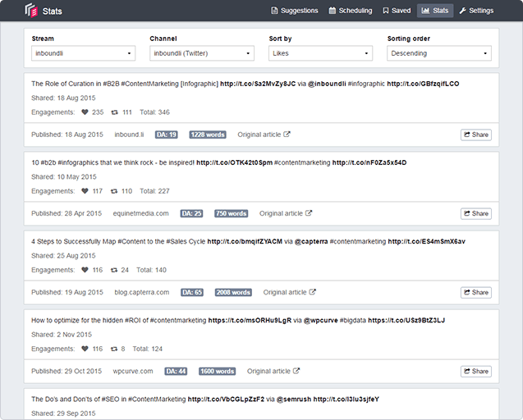Click retweet icon beside 110
The height and width of the screenshot is (420, 523).
click(x=114, y=191)
